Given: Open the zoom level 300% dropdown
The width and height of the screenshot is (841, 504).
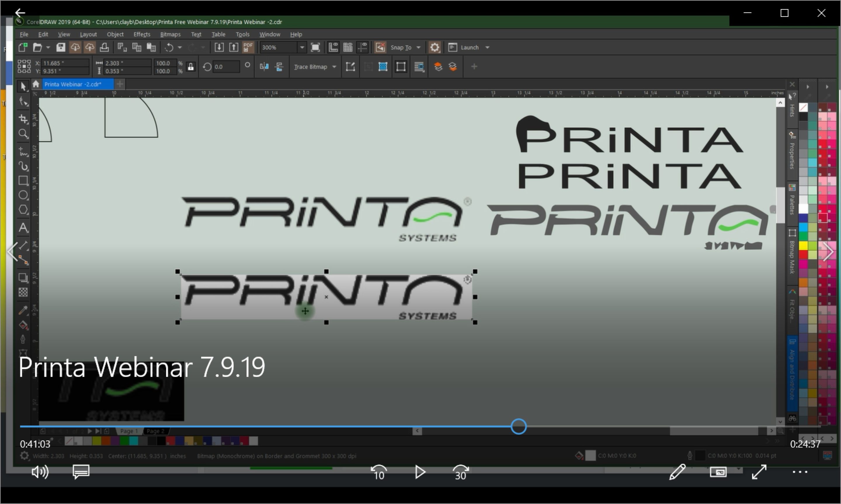Looking at the screenshot, I should pyautogui.click(x=301, y=47).
